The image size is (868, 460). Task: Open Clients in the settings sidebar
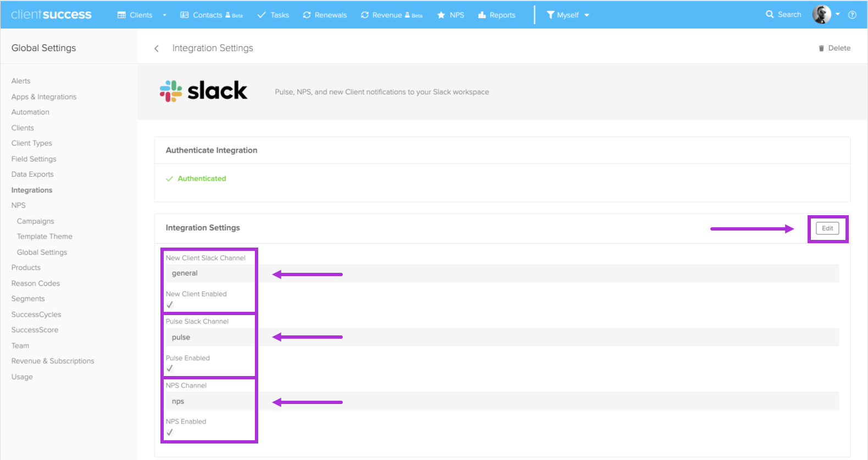23,128
